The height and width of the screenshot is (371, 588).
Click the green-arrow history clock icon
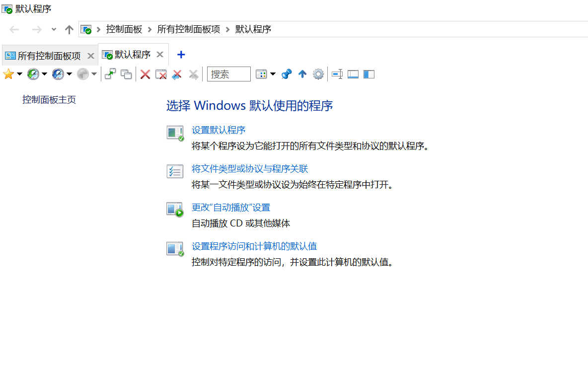point(33,74)
